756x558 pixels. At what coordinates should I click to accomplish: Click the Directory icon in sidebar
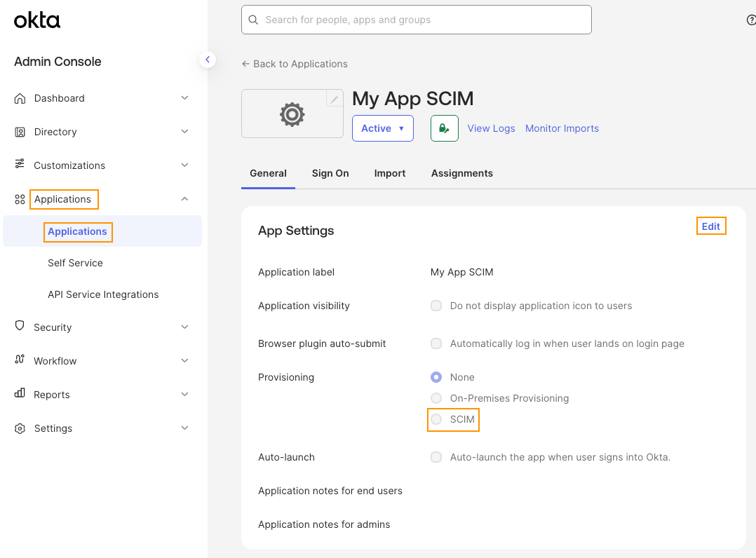[20, 132]
